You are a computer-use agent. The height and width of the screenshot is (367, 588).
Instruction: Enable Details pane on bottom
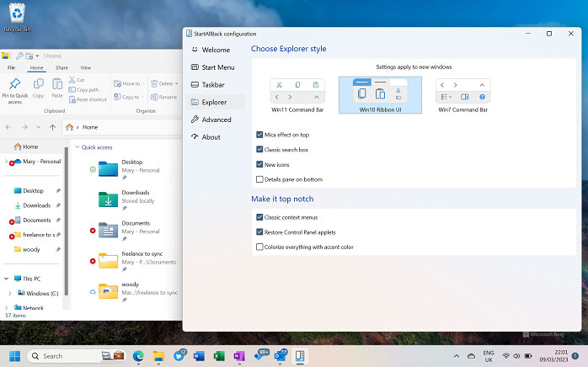click(259, 179)
